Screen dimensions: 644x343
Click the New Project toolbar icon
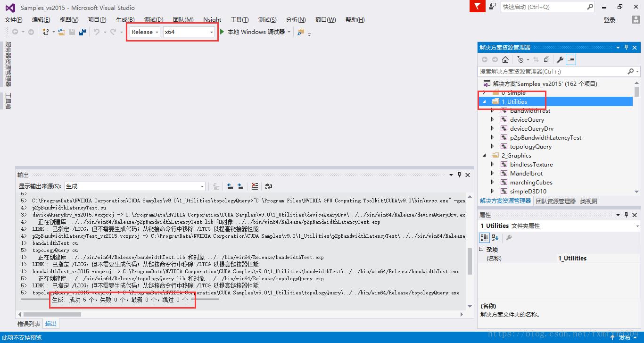[x=46, y=32]
